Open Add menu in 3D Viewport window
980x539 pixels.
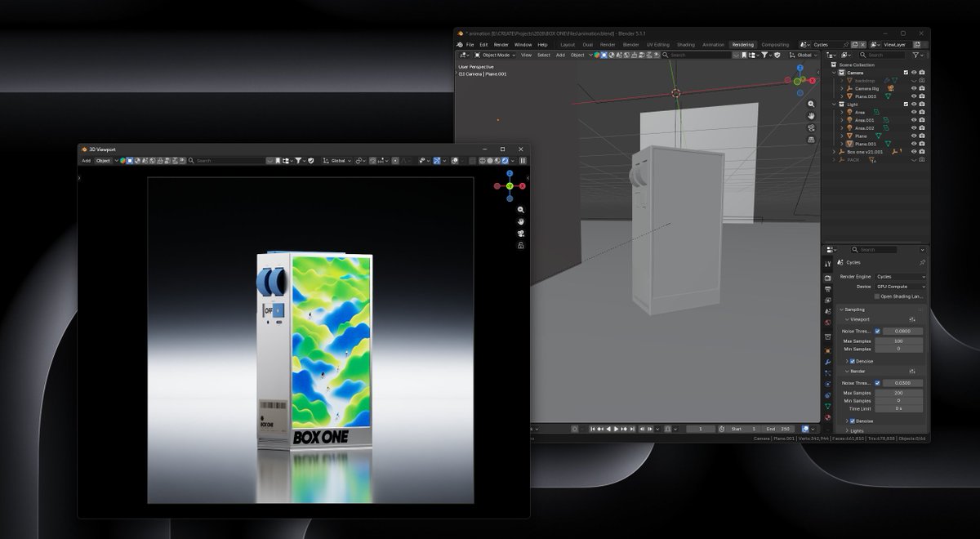pyautogui.click(x=86, y=161)
